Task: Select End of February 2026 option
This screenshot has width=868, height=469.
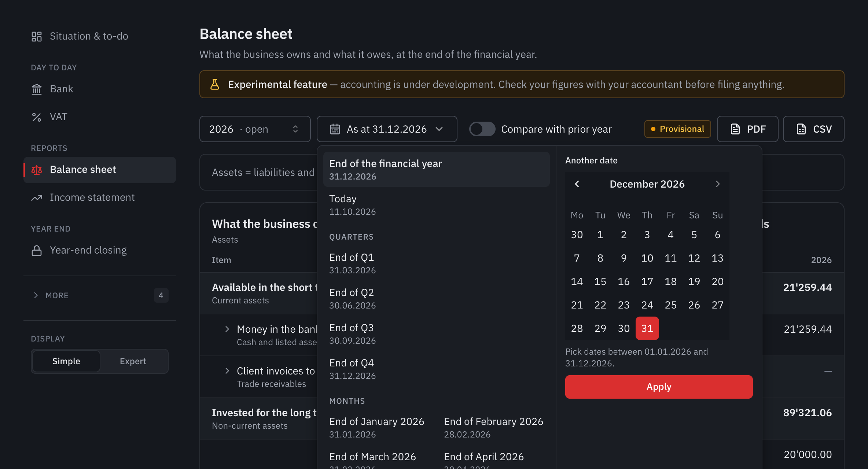Action: point(494,428)
